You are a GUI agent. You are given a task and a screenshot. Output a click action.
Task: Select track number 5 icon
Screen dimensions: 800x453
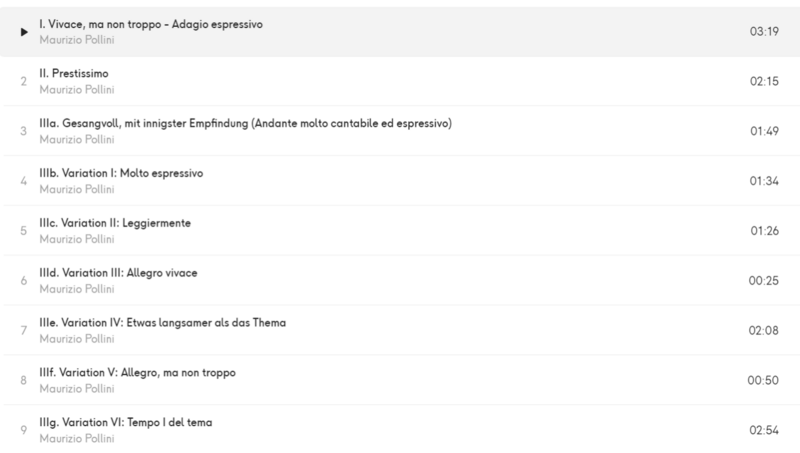tap(23, 231)
